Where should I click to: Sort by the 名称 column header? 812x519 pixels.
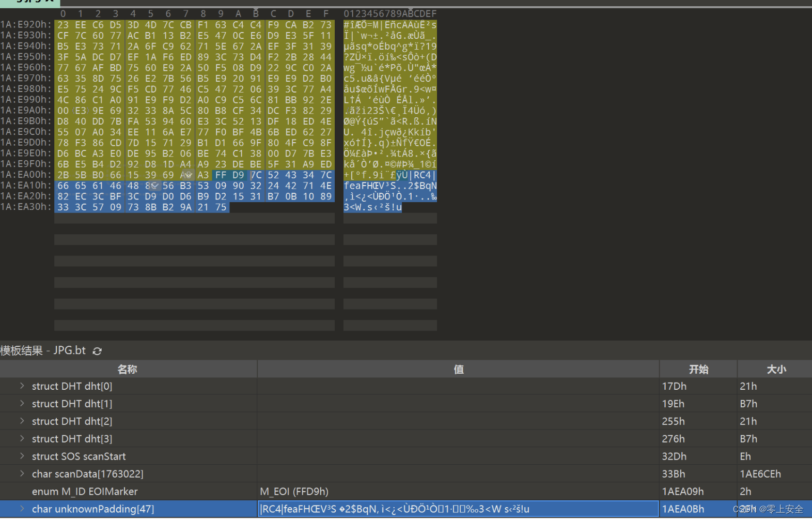128,369
